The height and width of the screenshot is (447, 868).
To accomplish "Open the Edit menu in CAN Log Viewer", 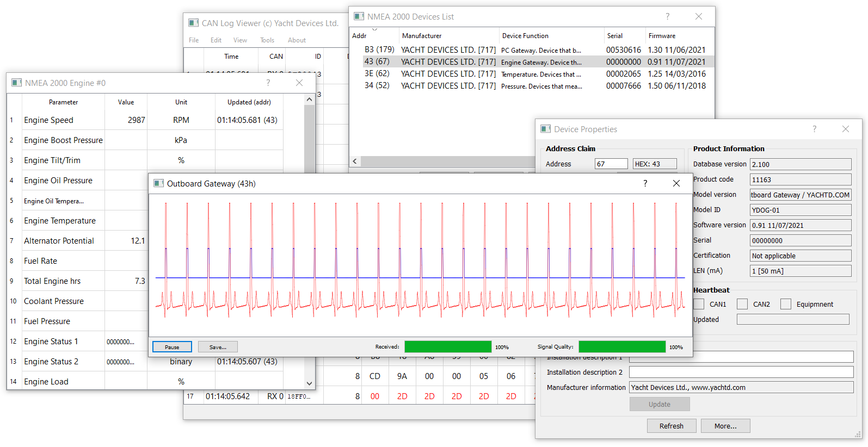I will 216,40.
